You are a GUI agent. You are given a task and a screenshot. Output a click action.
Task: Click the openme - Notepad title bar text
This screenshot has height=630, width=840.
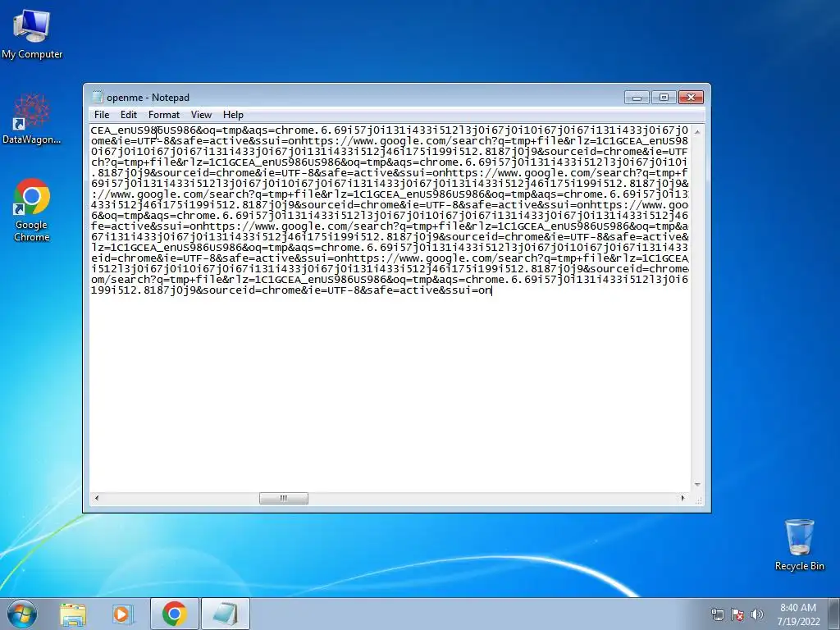[148, 98]
